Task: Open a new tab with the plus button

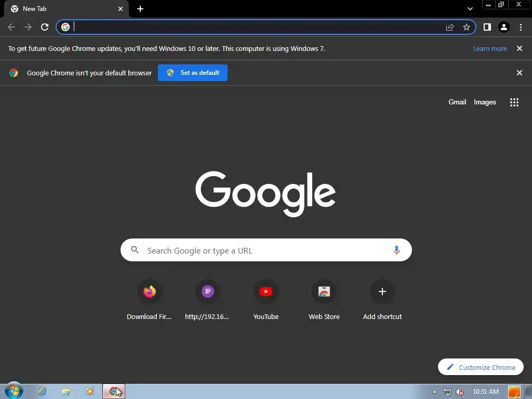Action: [x=140, y=9]
